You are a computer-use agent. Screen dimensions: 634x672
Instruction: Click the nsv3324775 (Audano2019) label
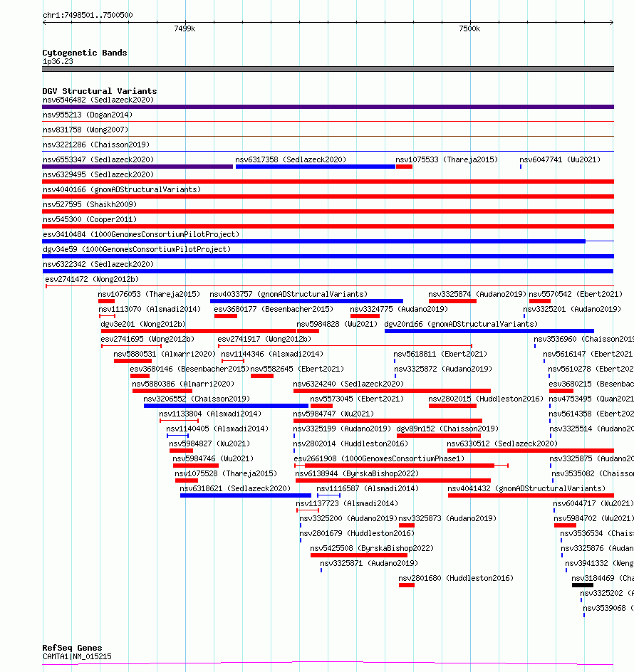coord(399,310)
